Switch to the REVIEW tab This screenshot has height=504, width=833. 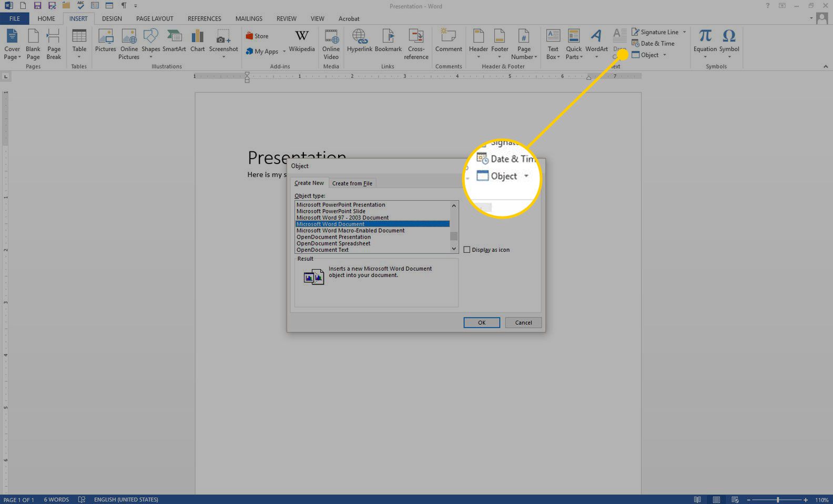[x=287, y=18]
